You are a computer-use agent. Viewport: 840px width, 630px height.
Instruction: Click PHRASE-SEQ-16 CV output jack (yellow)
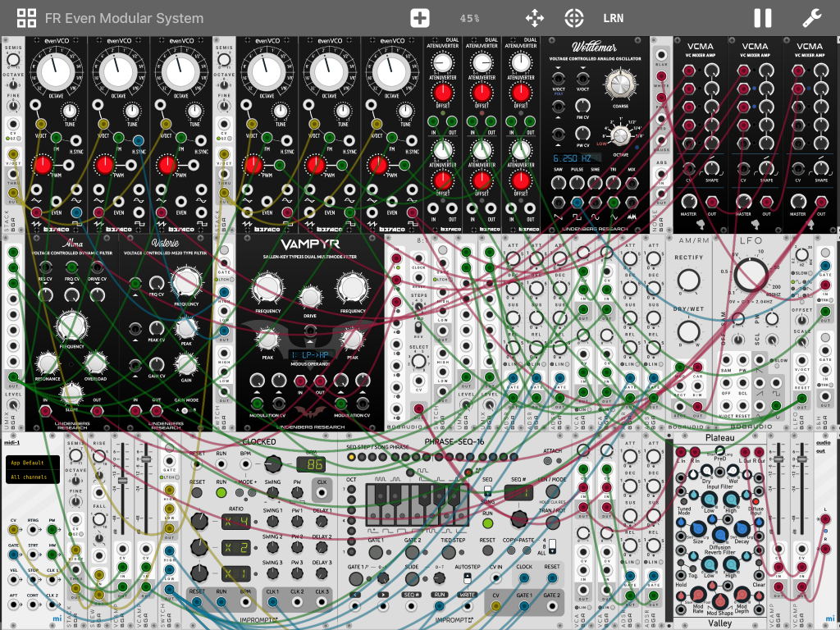tap(496, 606)
